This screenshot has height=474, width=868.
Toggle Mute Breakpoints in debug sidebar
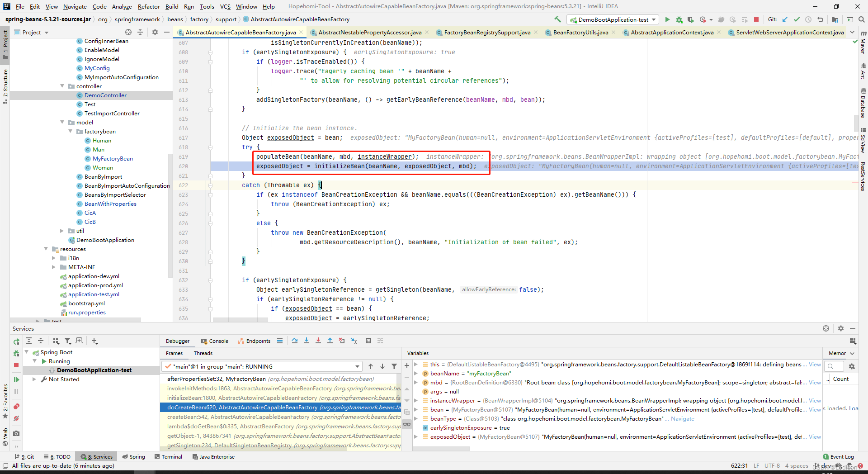pos(16,418)
